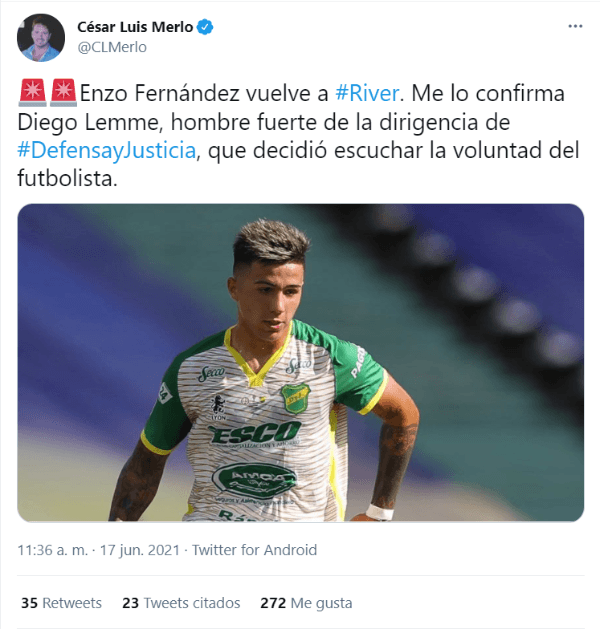Viewport: 600px width, 629px height.
Task: Open the #River hashtag
Action: [367, 93]
